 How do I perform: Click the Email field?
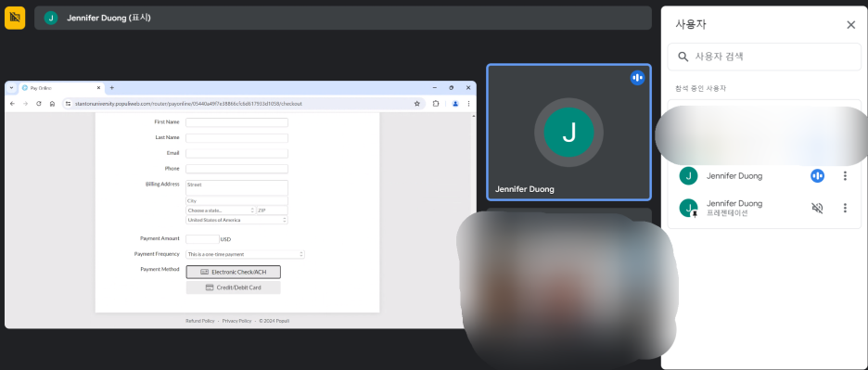click(236, 153)
